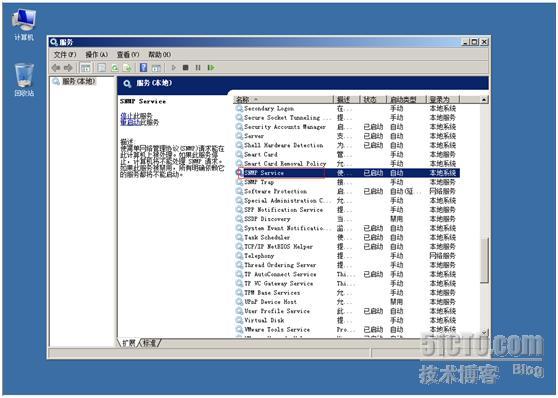The height and width of the screenshot is (398, 558).
Task: Select 服务(本地) in the left tree
Action: (x=74, y=81)
